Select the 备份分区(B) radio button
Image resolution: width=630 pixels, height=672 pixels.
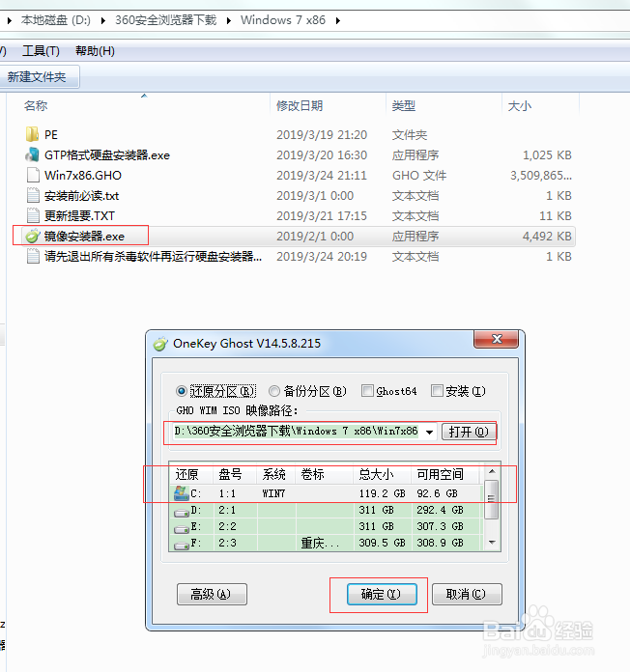coord(274,391)
